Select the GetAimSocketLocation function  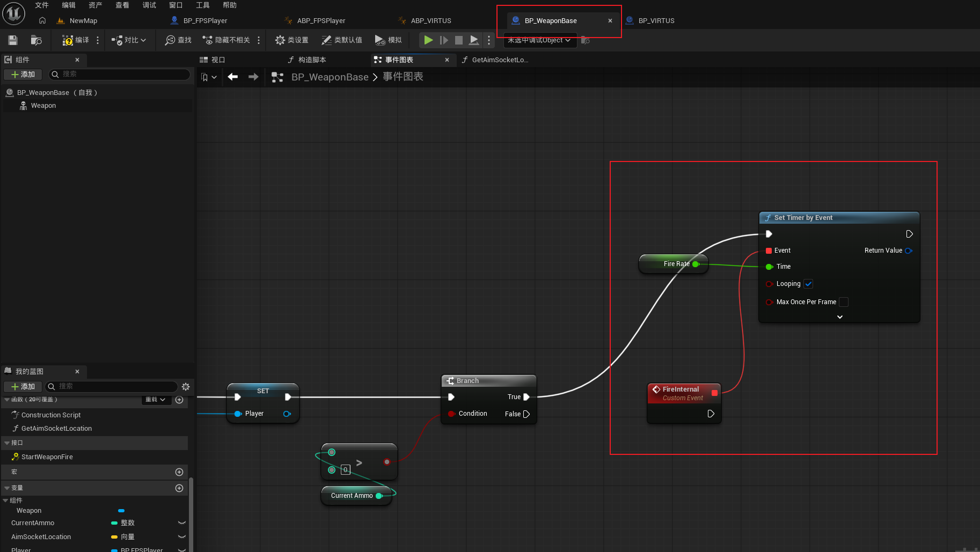point(56,429)
